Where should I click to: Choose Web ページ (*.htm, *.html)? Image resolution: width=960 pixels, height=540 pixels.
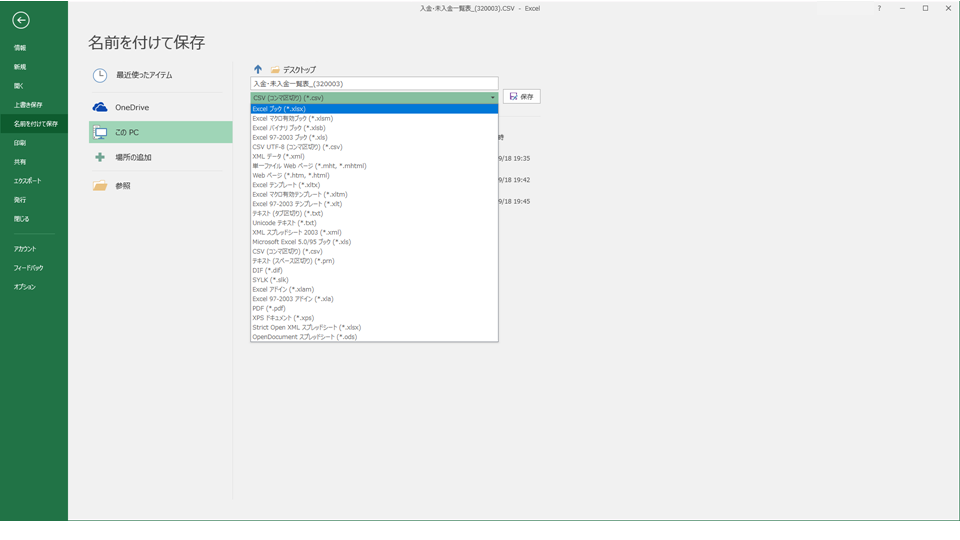[374, 176]
